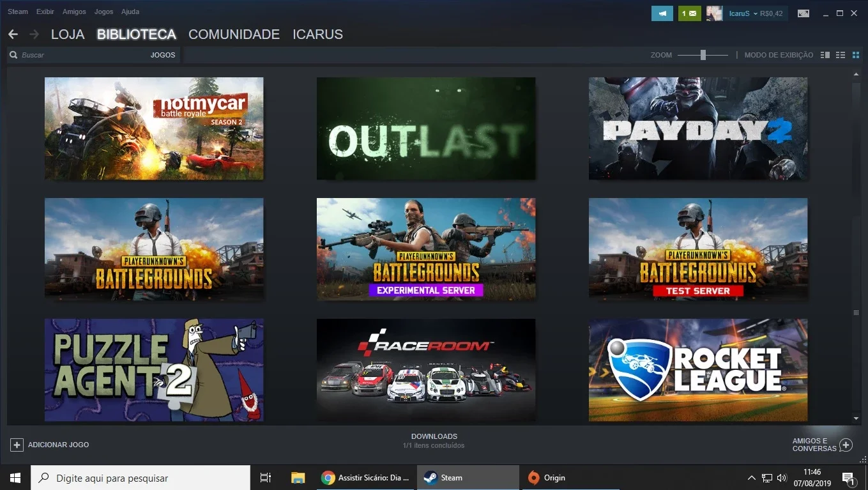Show hidden system tray icons
The width and height of the screenshot is (868, 490).
(x=752, y=478)
